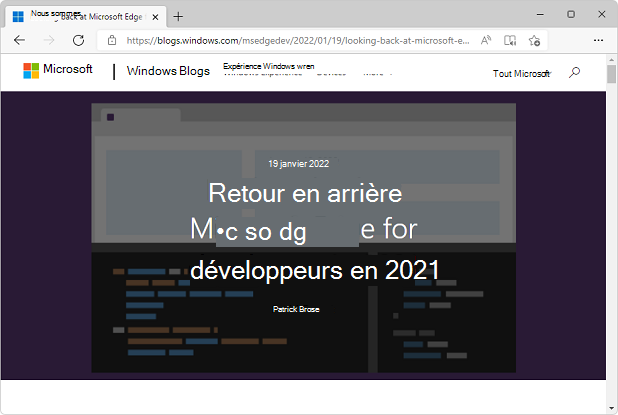The height and width of the screenshot is (415, 618).
Task: Click the forward navigation arrow
Action: point(49,40)
